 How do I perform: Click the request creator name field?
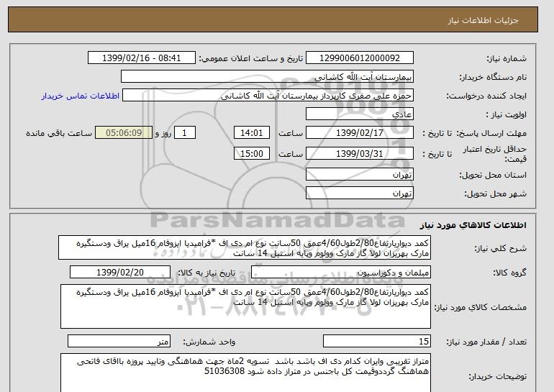pos(268,96)
